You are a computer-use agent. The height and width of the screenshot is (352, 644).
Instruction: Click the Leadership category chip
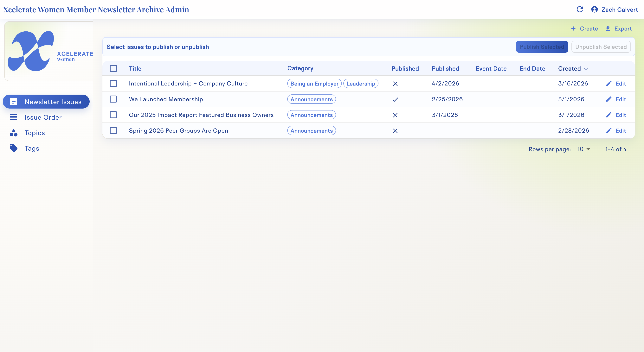[x=360, y=83]
